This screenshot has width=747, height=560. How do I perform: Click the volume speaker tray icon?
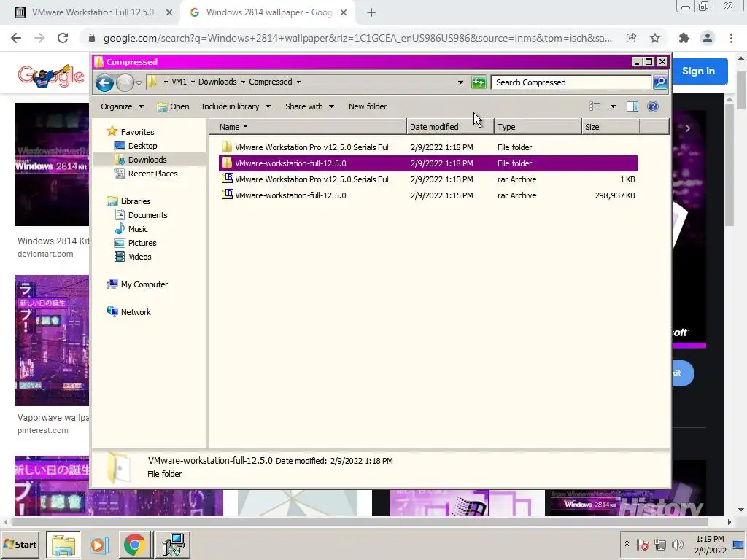677,545
